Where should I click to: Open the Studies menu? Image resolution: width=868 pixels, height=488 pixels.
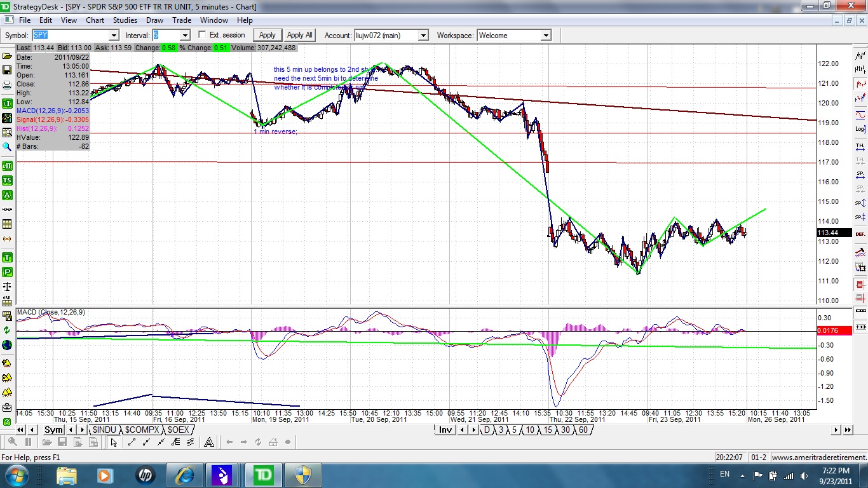[x=125, y=20]
